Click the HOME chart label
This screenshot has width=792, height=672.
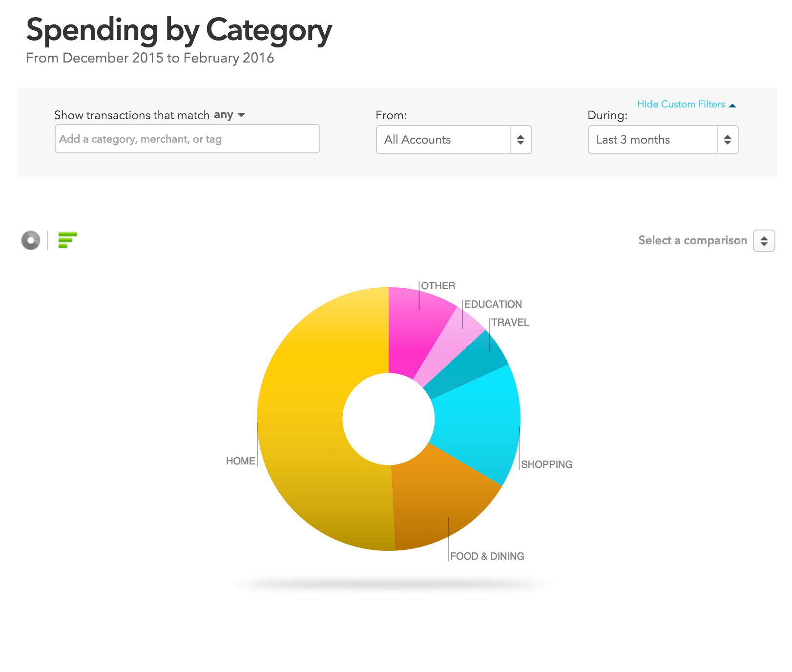[x=240, y=461]
